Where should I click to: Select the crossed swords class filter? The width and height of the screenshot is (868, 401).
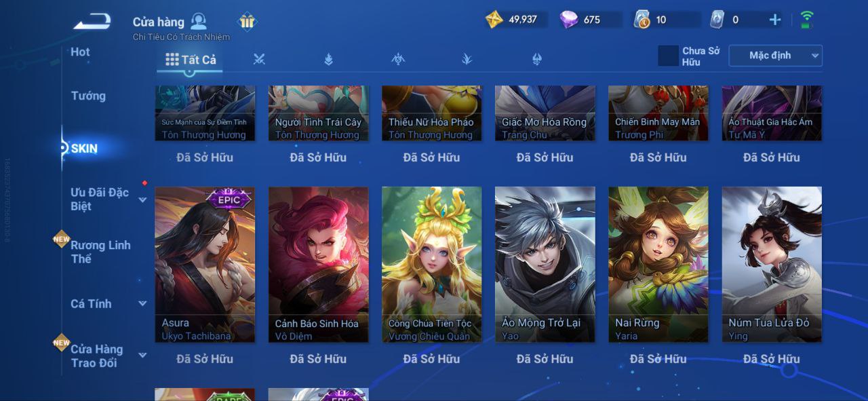tap(259, 60)
